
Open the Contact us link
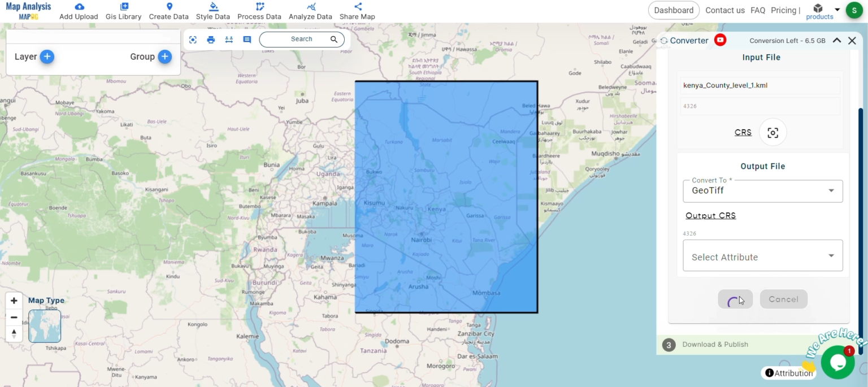pos(725,10)
